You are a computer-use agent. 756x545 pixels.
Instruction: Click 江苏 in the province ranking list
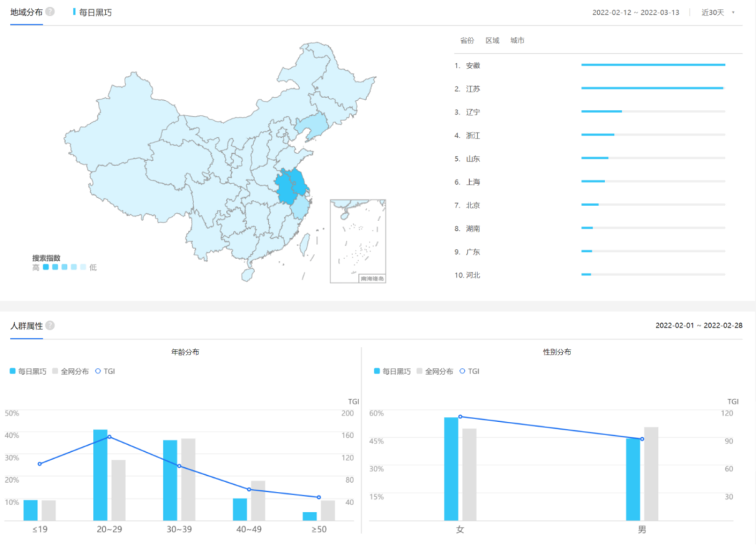(473, 89)
